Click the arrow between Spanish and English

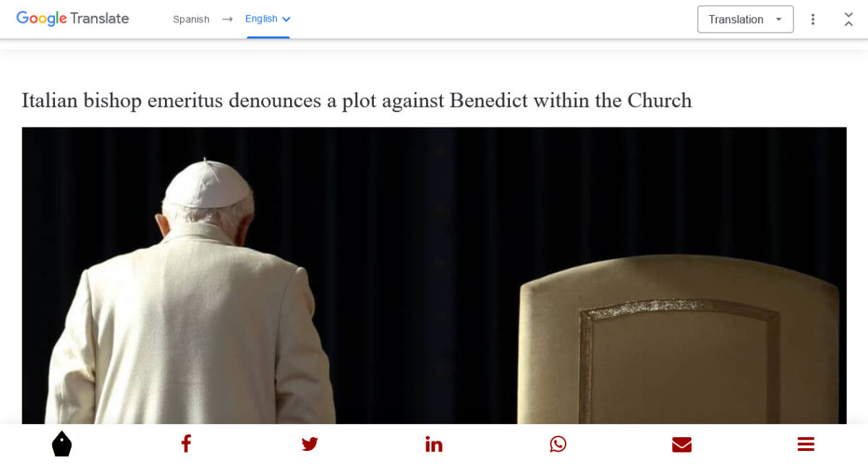[227, 20]
